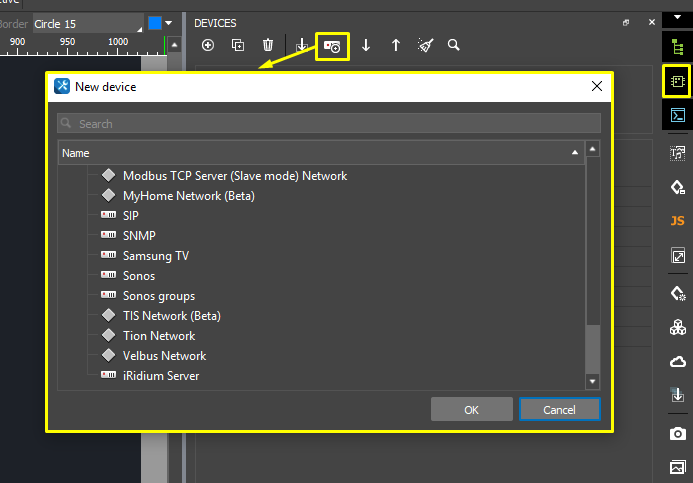Select the SIP device
The height and width of the screenshot is (483, 693).
(131, 216)
